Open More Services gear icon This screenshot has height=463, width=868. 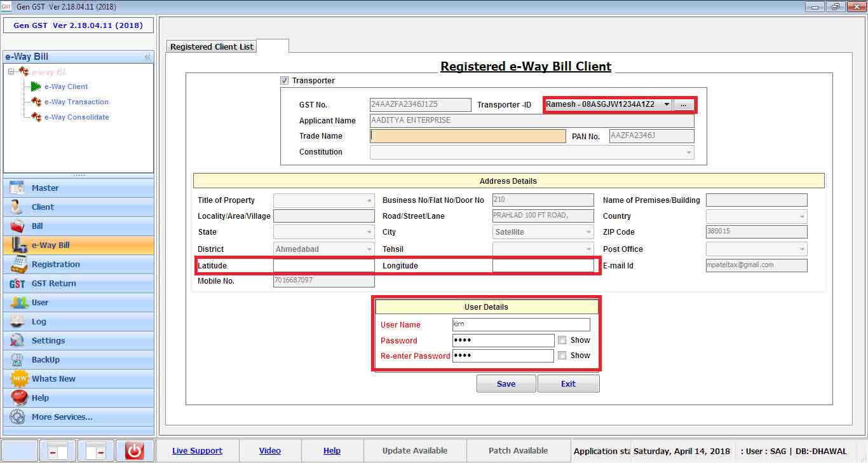click(17, 417)
